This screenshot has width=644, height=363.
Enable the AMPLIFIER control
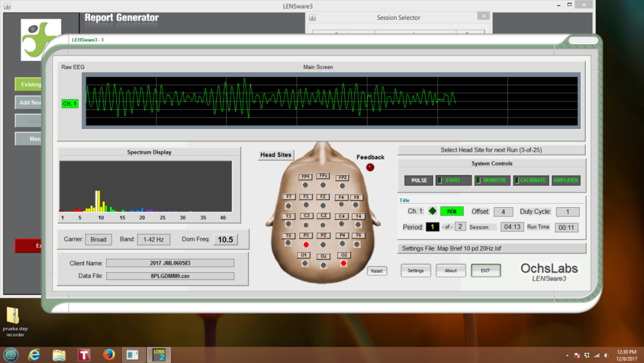tap(566, 180)
